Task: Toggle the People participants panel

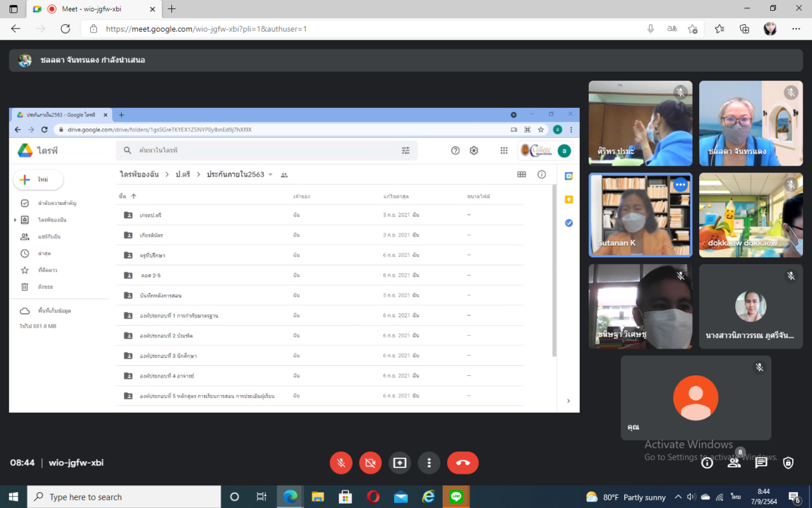Action: [734, 463]
